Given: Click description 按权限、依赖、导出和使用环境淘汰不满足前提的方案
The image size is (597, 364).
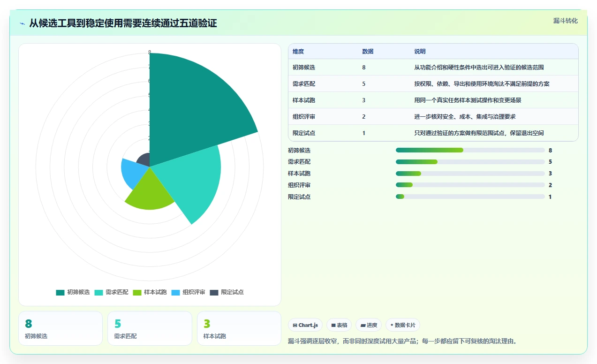Looking at the screenshot, I should coord(482,84).
